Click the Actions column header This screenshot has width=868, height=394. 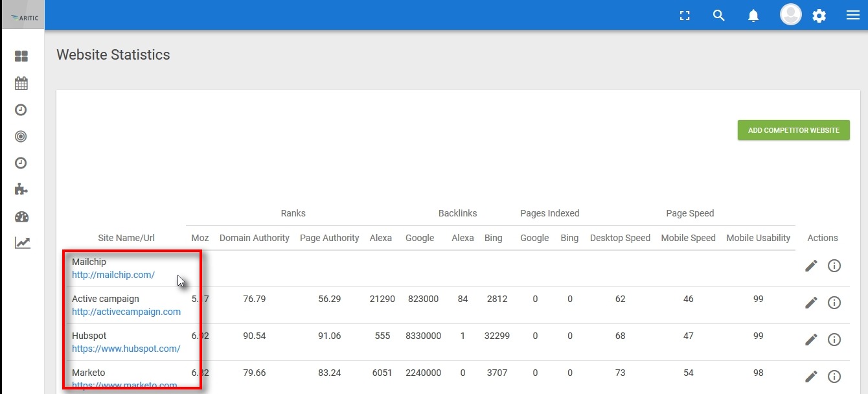pos(823,238)
